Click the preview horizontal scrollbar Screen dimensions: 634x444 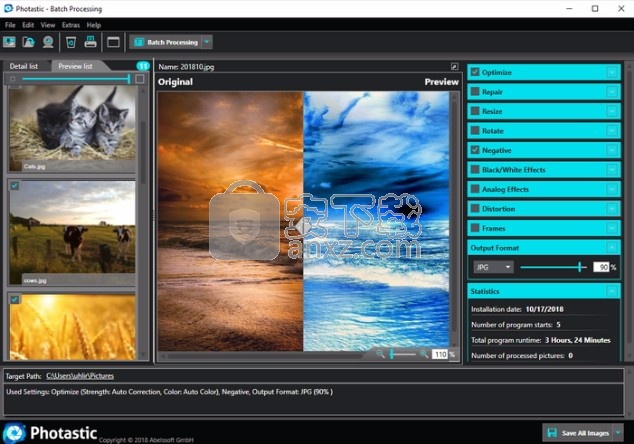tap(265, 355)
